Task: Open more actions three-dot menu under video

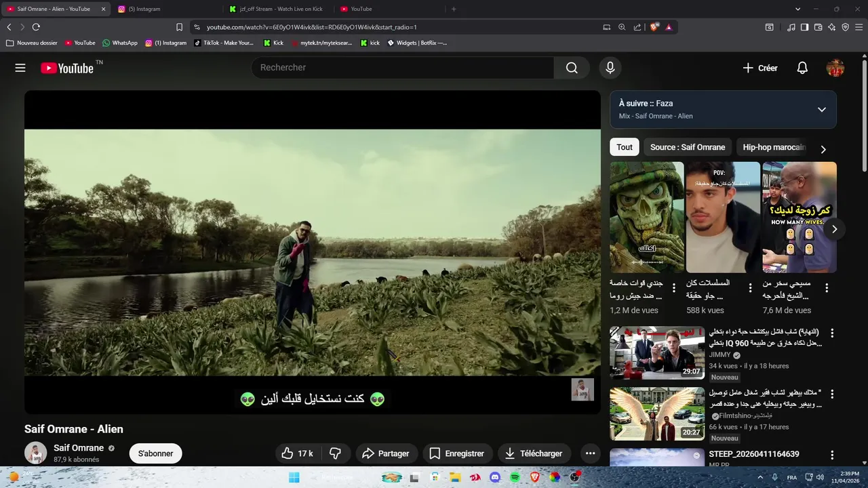Action: [590, 453]
